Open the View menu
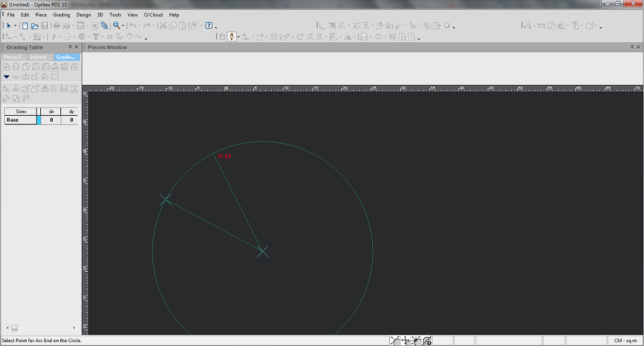Image resolution: width=644 pixels, height=346 pixels. click(132, 15)
